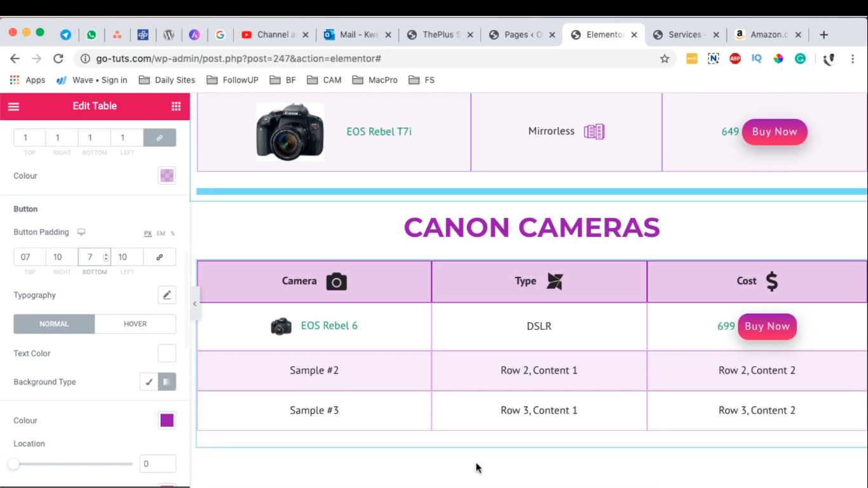Reload the page in Chrome
The image size is (868, 488).
click(x=58, y=58)
